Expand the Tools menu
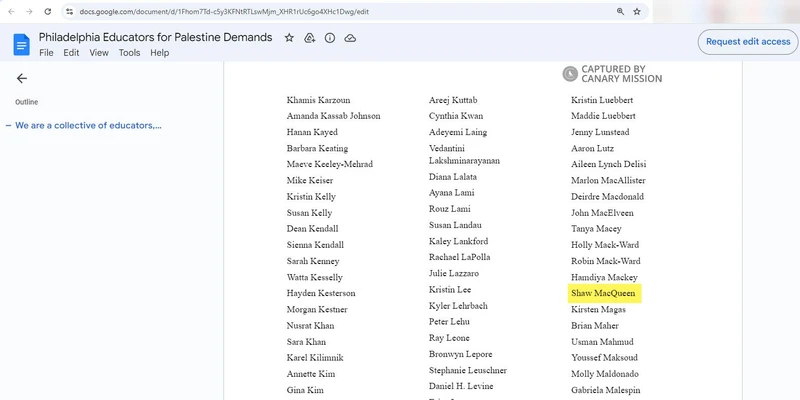 pyautogui.click(x=129, y=53)
